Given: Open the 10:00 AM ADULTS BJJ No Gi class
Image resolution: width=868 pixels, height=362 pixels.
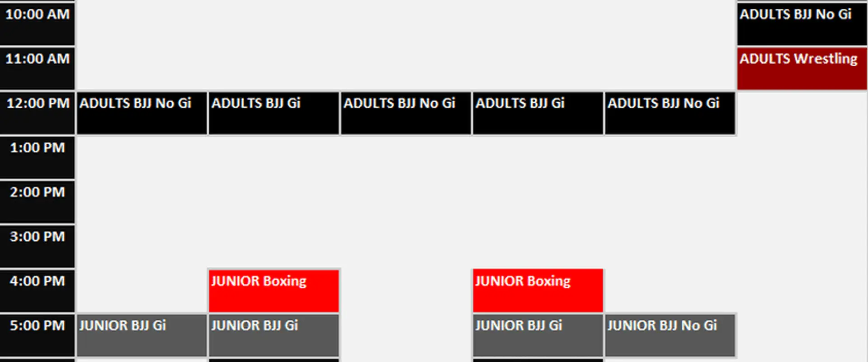Looking at the screenshot, I should 802,23.
